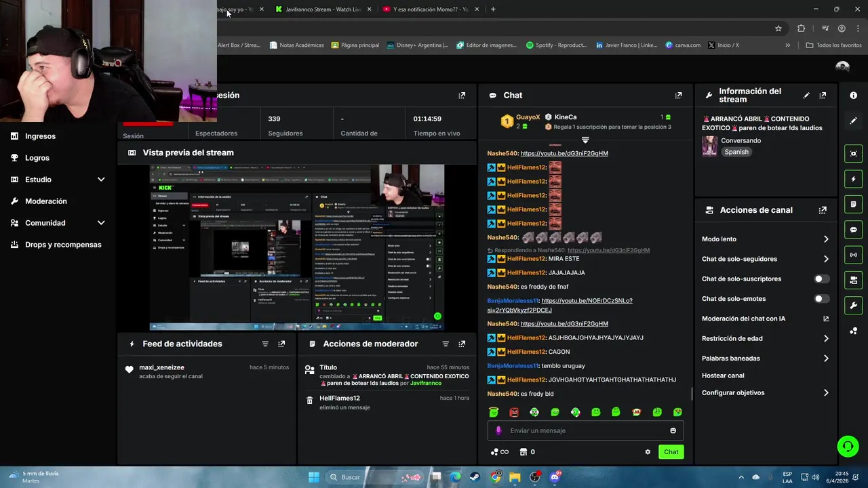
Task: Pop out the Chat panel
Action: (x=678, y=96)
